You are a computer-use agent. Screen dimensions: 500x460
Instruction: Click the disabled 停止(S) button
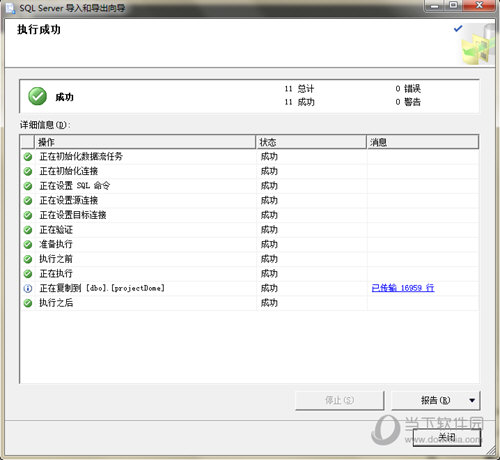[340, 400]
